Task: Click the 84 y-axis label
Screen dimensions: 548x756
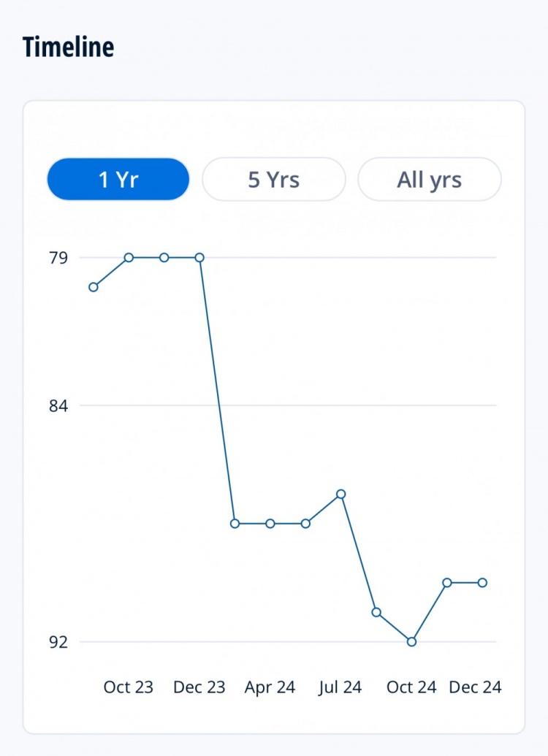Action: 58,405
